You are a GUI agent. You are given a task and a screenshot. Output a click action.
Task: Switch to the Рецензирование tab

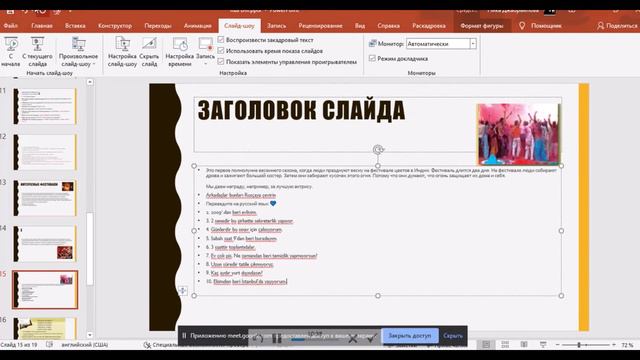point(320,26)
